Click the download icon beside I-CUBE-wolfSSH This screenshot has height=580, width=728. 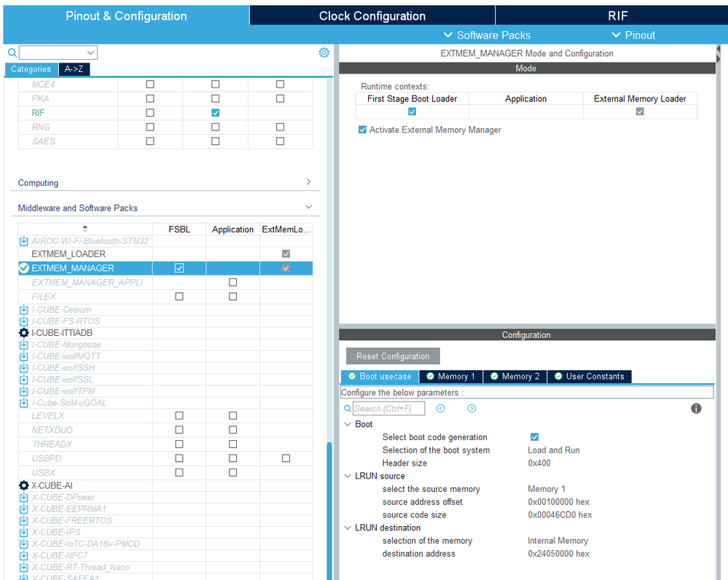pos(23,368)
